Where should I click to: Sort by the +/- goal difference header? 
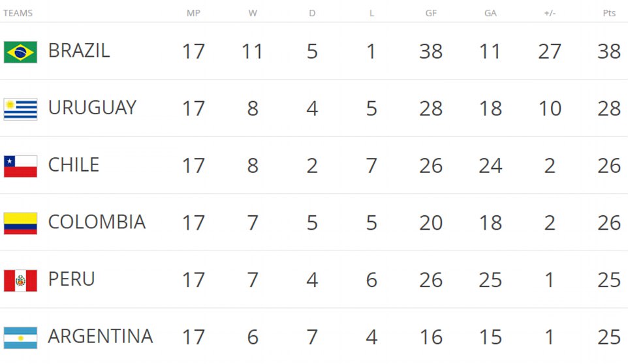[549, 13]
